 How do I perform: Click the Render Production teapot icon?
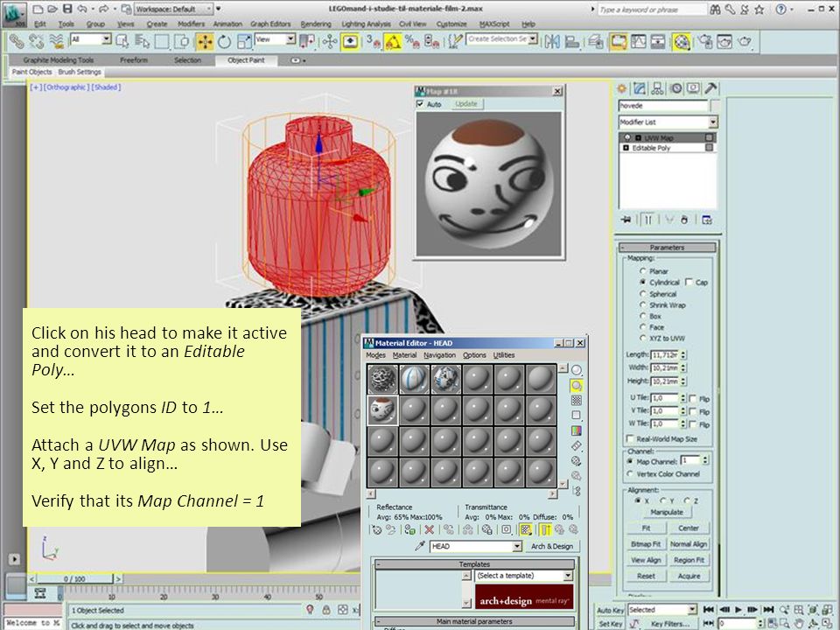point(745,41)
